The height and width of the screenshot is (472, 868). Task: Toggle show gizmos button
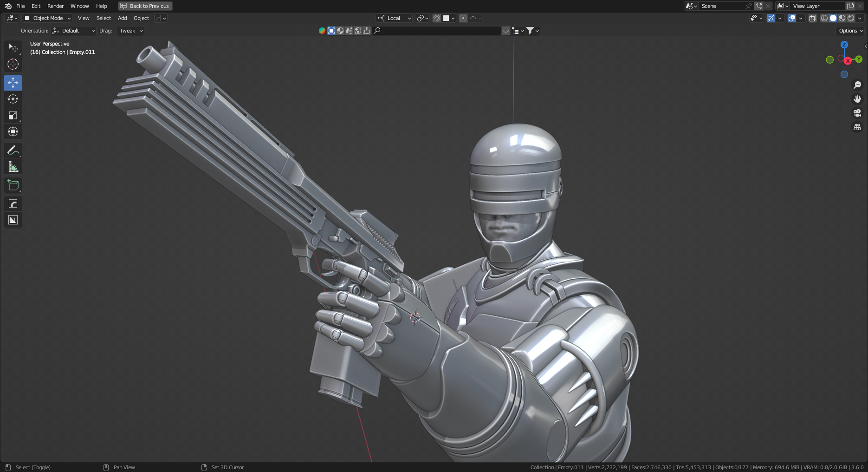coord(771,18)
